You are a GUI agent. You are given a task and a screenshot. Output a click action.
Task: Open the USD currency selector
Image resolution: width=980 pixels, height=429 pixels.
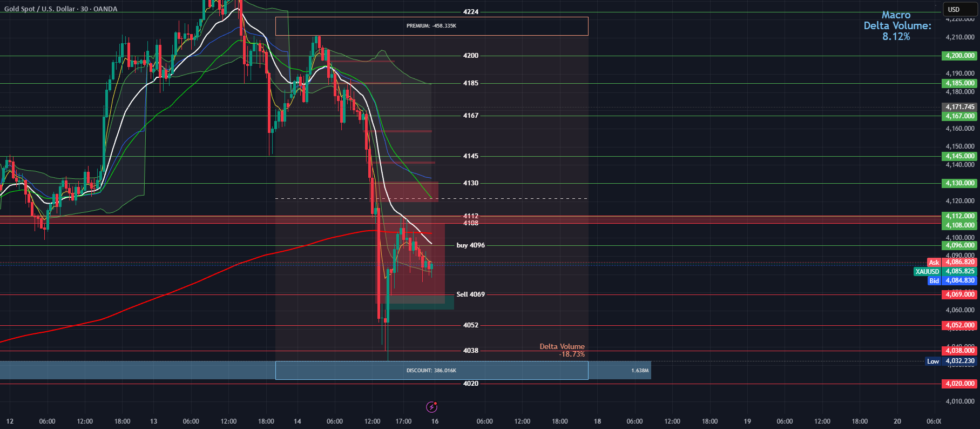[959, 9]
